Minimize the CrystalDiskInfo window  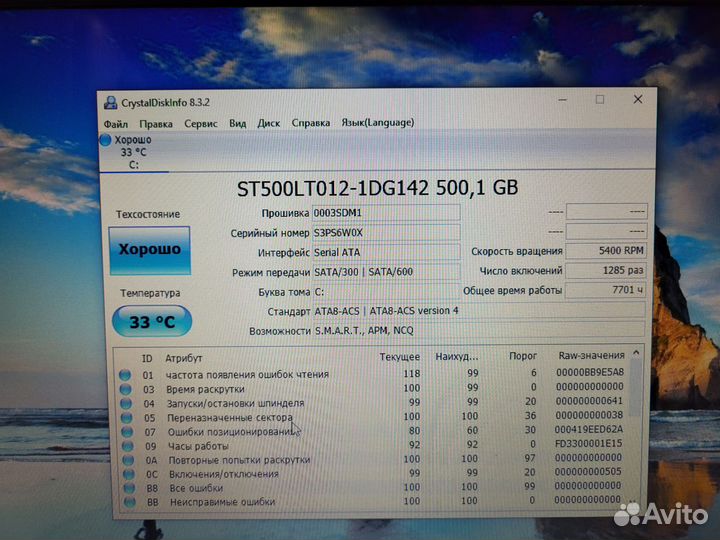[x=563, y=100]
